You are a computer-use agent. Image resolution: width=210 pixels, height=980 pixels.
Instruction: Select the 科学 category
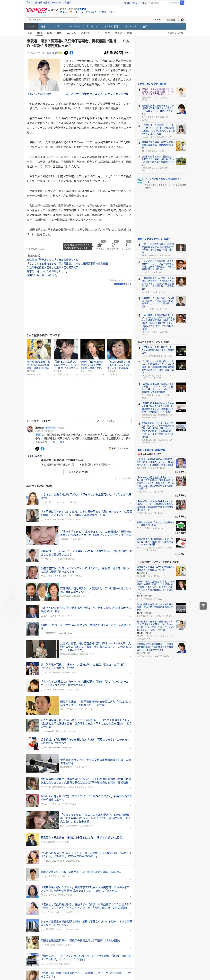(x=107, y=33)
